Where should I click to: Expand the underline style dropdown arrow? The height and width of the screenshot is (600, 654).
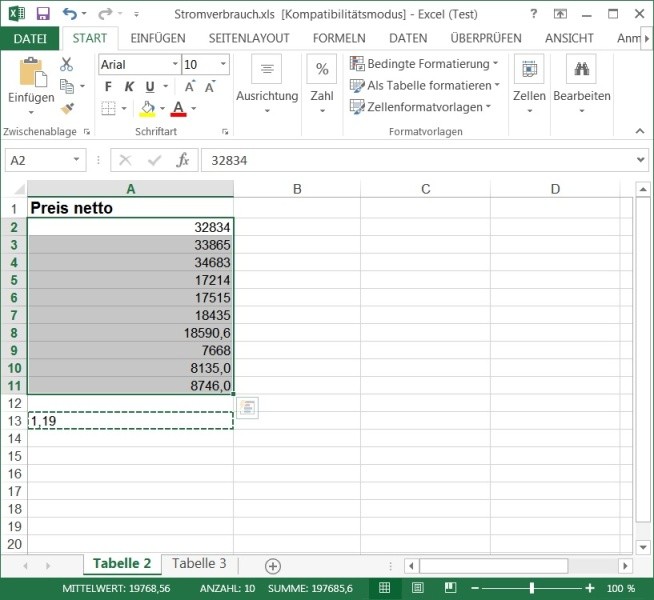[x=166, y=87]
